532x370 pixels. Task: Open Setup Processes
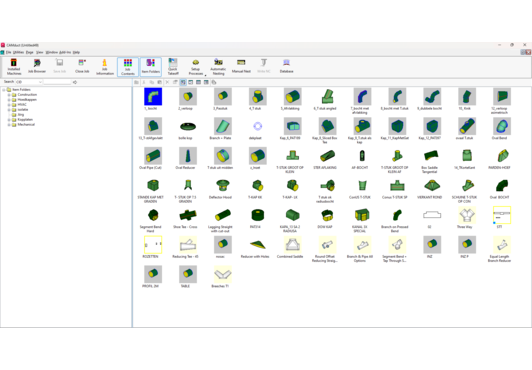pos(195,66)
